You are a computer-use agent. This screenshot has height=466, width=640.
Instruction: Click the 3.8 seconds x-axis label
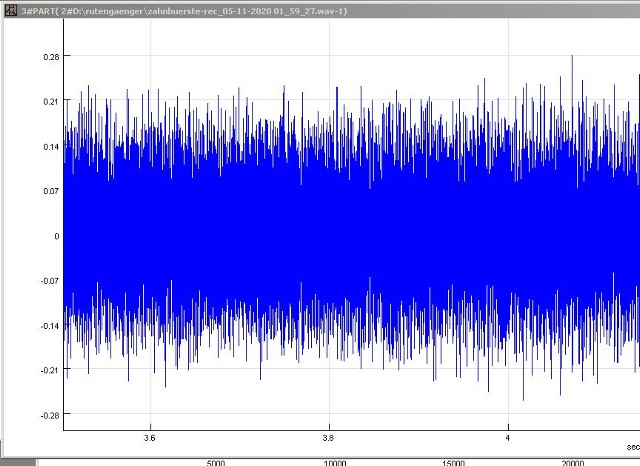pos(328,438)
